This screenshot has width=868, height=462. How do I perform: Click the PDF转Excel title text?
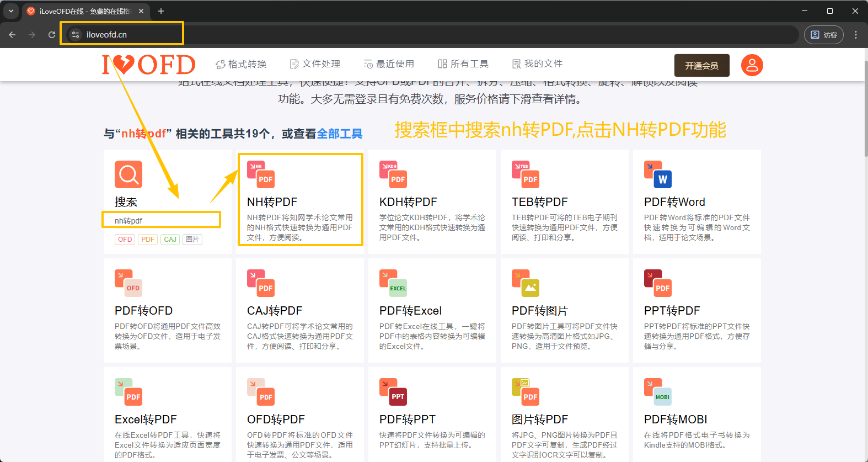click(411, 311)
